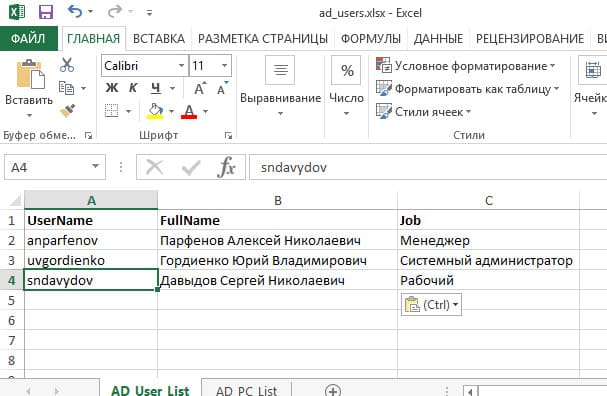Copy selection with the copy icon
Viewport: 607px width, 396px height.
click(x=66, y=88)
